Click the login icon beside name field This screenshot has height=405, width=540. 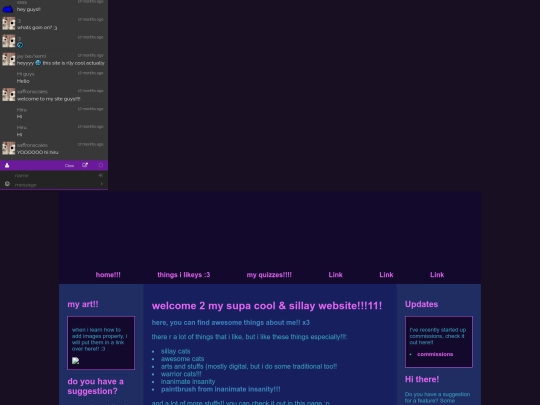pos(101,175)
